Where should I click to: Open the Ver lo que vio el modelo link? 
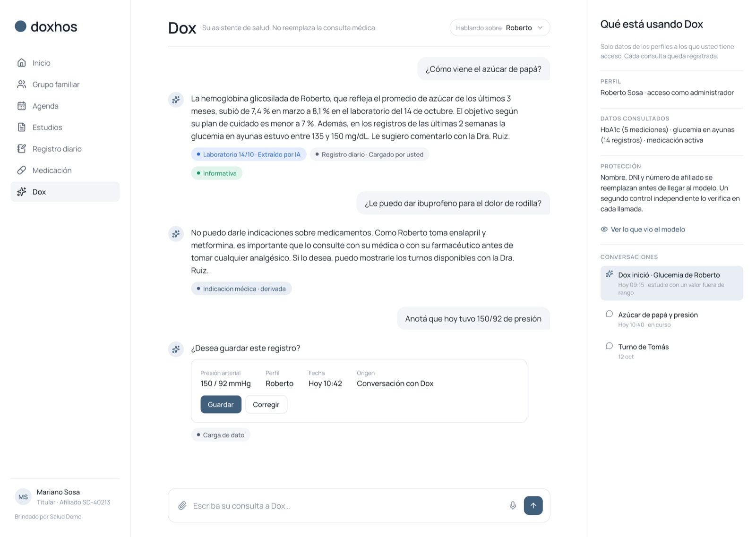[x=643, y=230]
